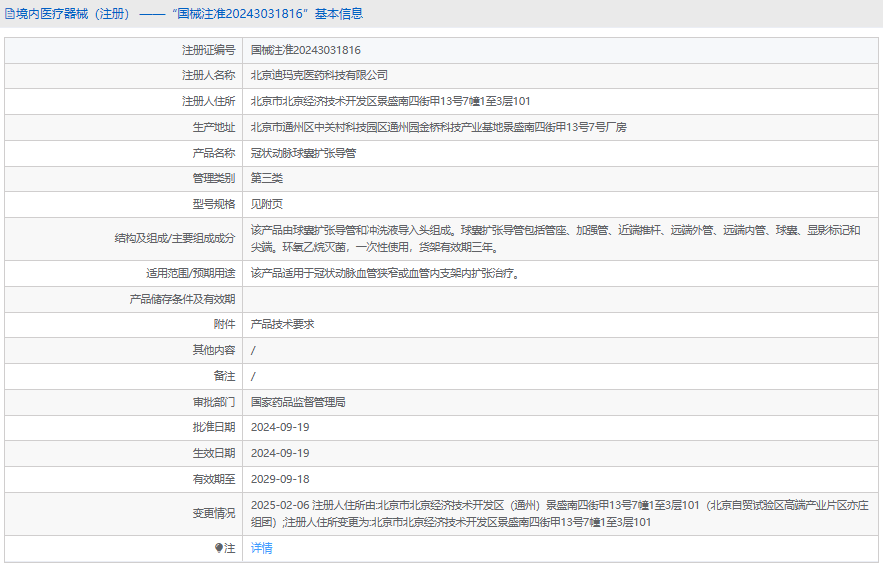Click the expiry date 2029-09-18

click(280, 479)
